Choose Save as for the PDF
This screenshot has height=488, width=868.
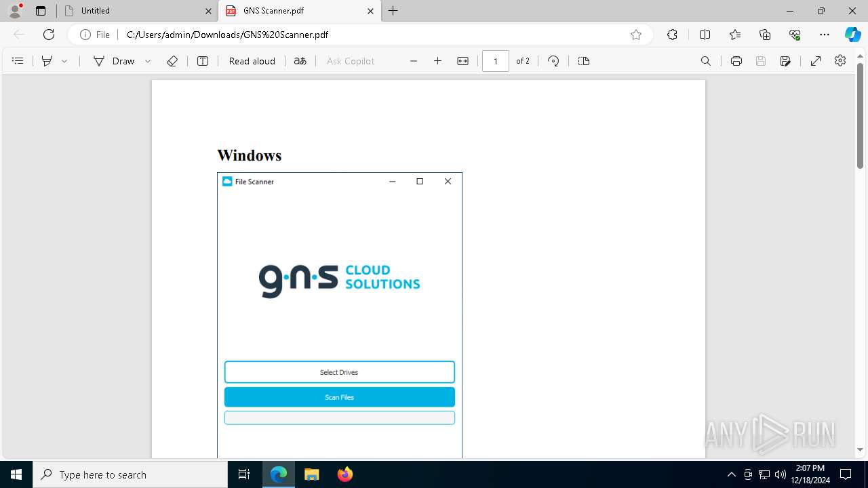click(x=785, y=61)
